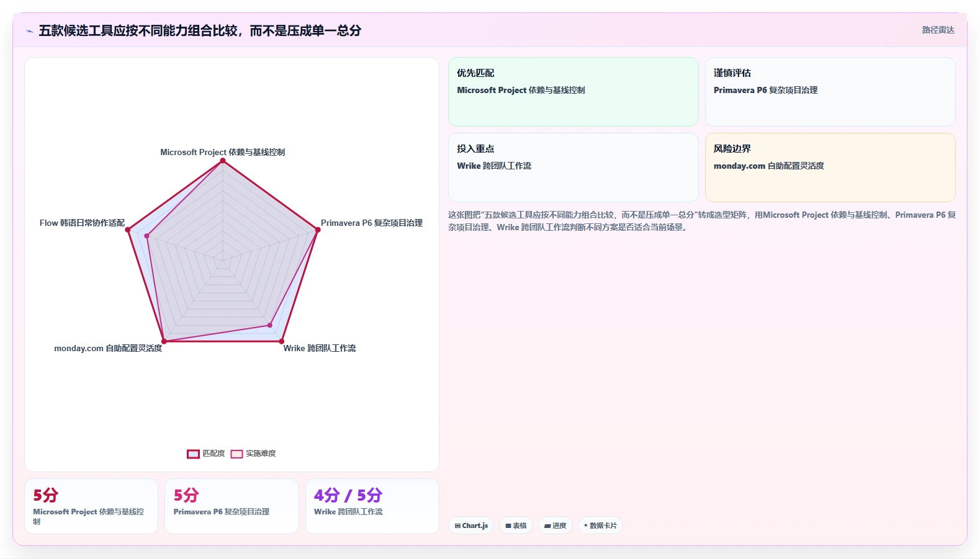Image resolution: width=980 pixels, height=559 pixels.
Task: Select the Chart.js tag
Action: pyautogui.click(x=471, y=525)
